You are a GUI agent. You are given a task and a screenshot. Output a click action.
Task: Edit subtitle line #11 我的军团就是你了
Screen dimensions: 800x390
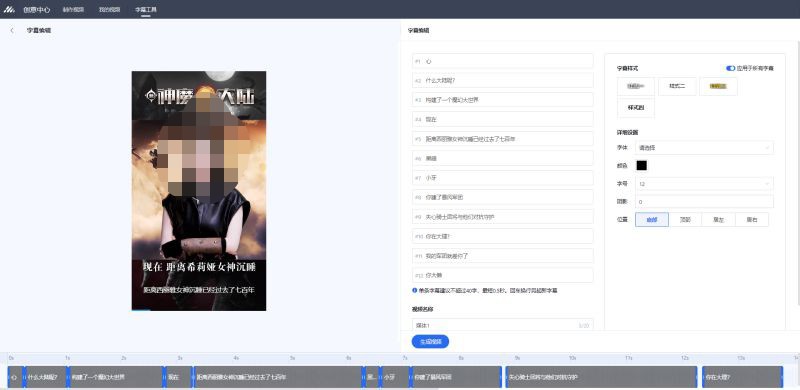tap(503, 256)
